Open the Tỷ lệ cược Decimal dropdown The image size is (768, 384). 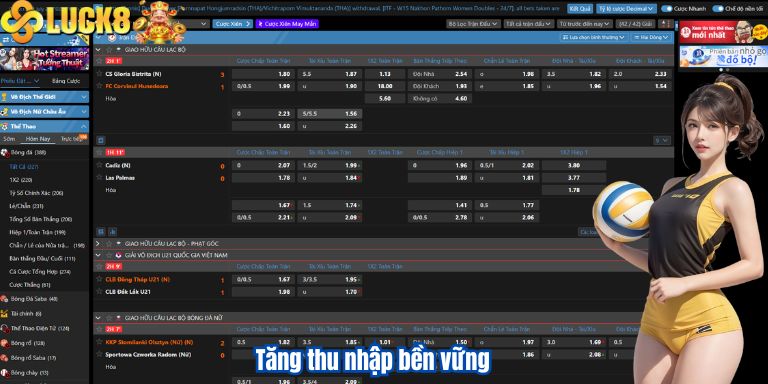coord(626,9)
